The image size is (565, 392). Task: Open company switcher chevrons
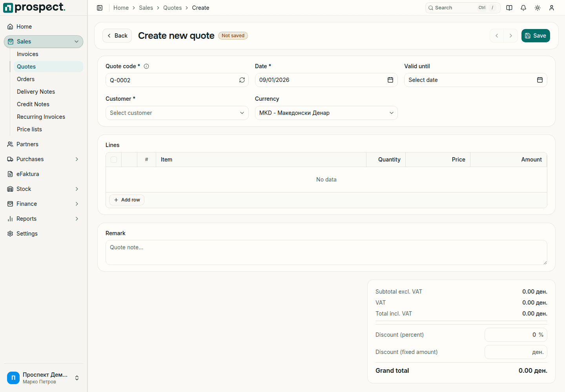coord(77,378)
